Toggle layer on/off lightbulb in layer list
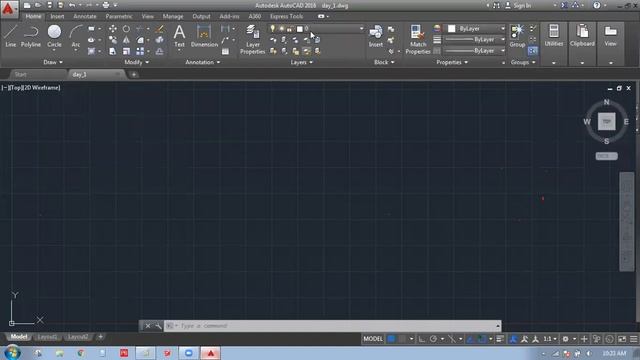The height and width of the screenshot is (360, 640). pyautogui.click(x=273, y=28)
